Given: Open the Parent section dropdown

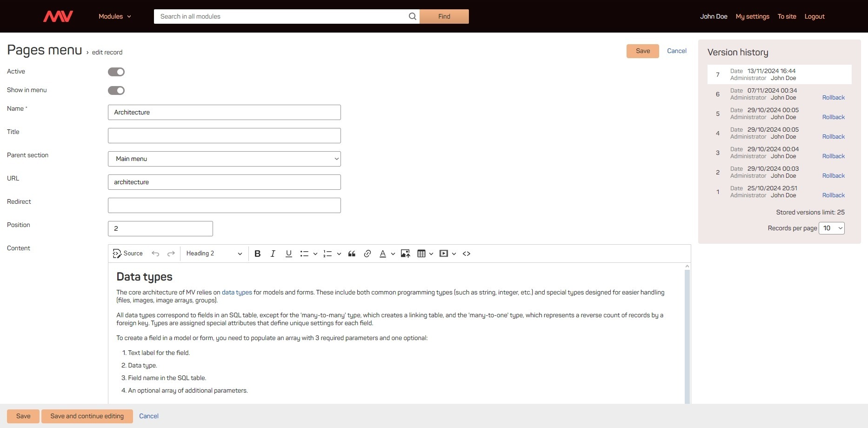Looking at the screenshot, I should (224, 159).
